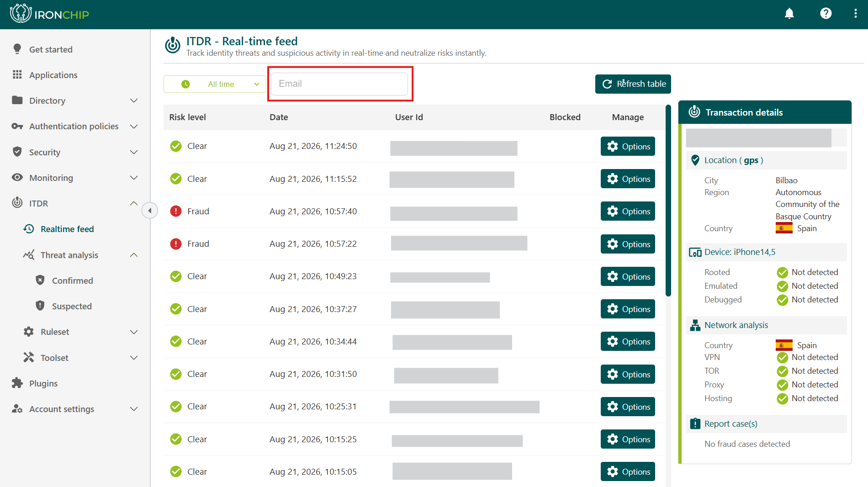Image resolution: width=868 pixels, height=487 pixels.
Task: Click the Threat analysis chart icon
Action: click(29, 254)
